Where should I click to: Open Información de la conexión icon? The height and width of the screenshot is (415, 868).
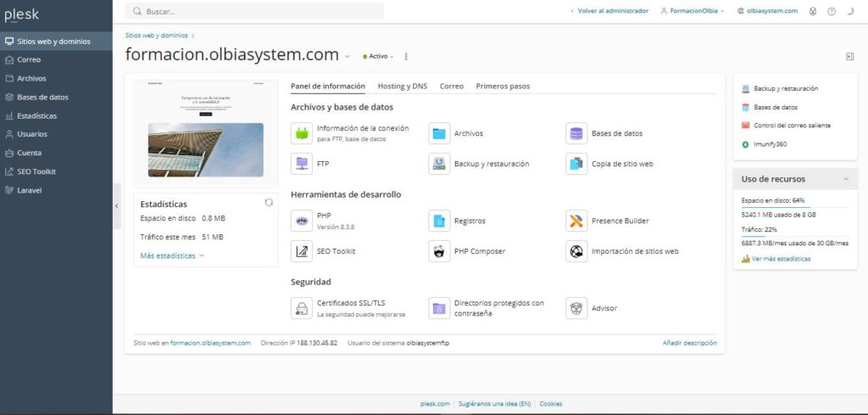pyautogui.click(x=302, y=133)
